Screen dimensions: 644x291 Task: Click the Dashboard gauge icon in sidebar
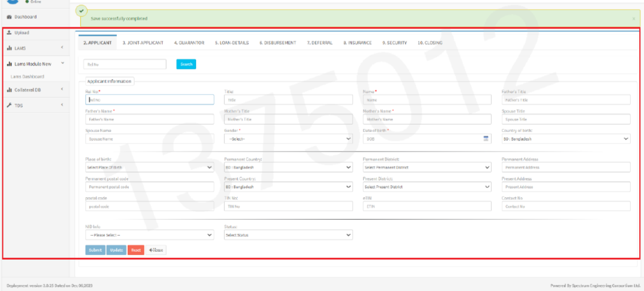point(9,17)
